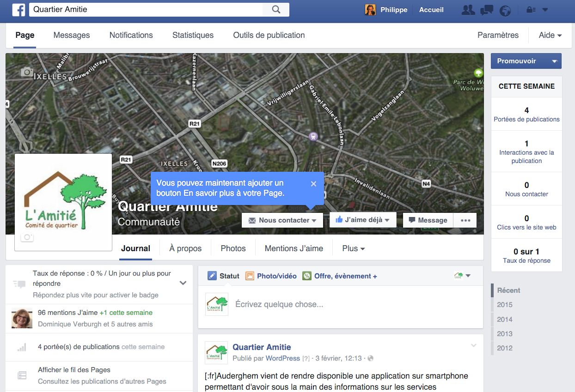Image resolution: width=575 pixels, height=392 pixels.
Task: Click the response rate message icon
Action: 19,284
